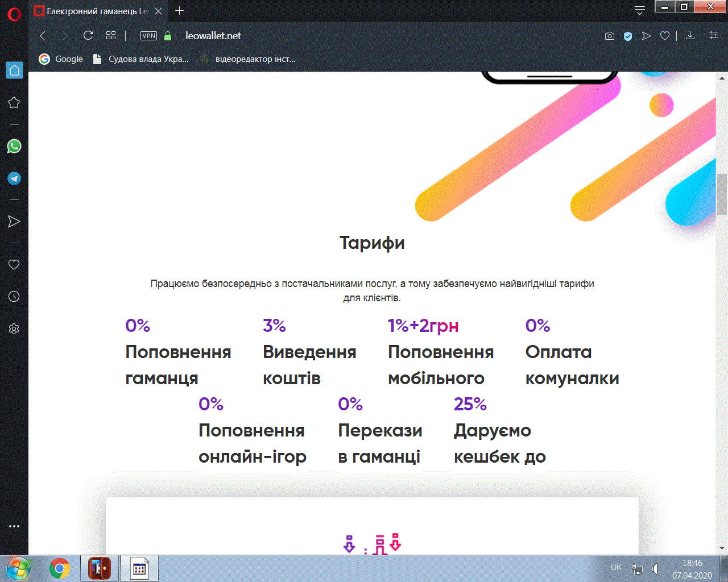Open the volume slider from the tray

click(655, 567)
